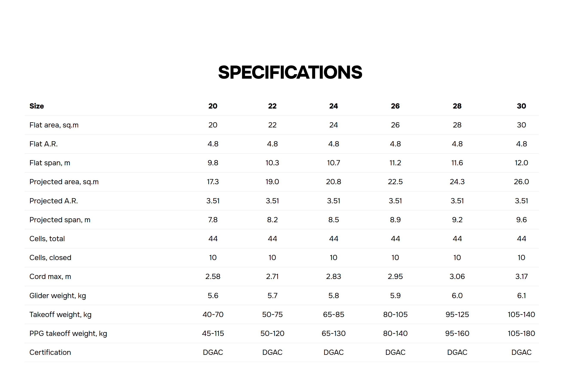Screen dimensions: 588x392
Task: Click the 65-85 takeoff weight value
Action: [x=334, y=314]
